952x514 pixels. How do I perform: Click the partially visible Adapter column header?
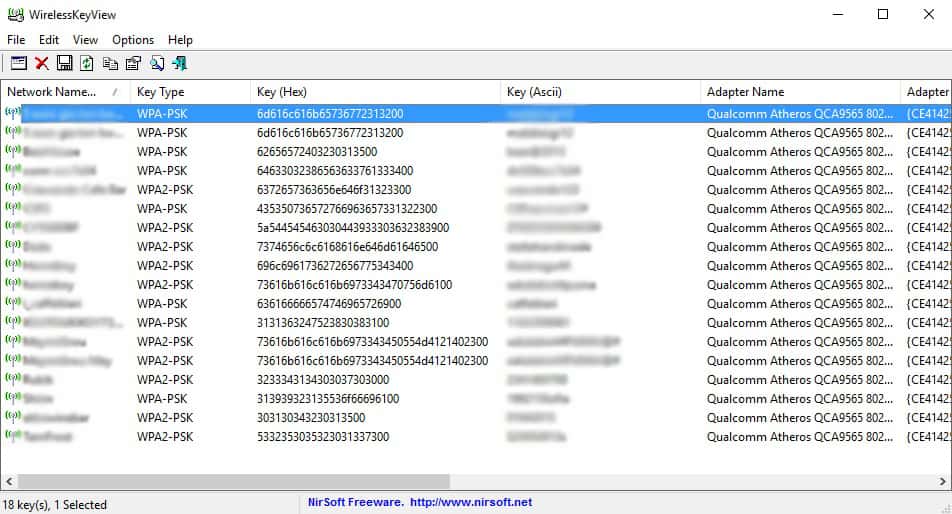click(927, 92)
